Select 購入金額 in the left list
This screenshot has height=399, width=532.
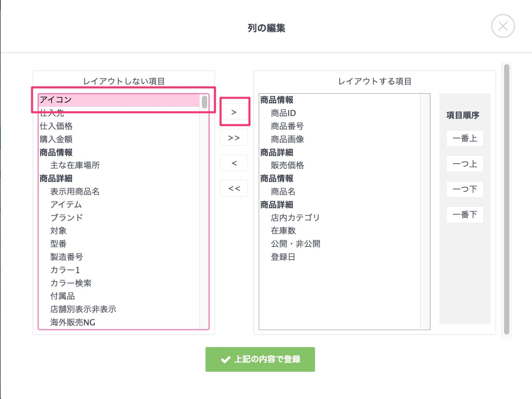pyautogui.click(x=119, y=139)
